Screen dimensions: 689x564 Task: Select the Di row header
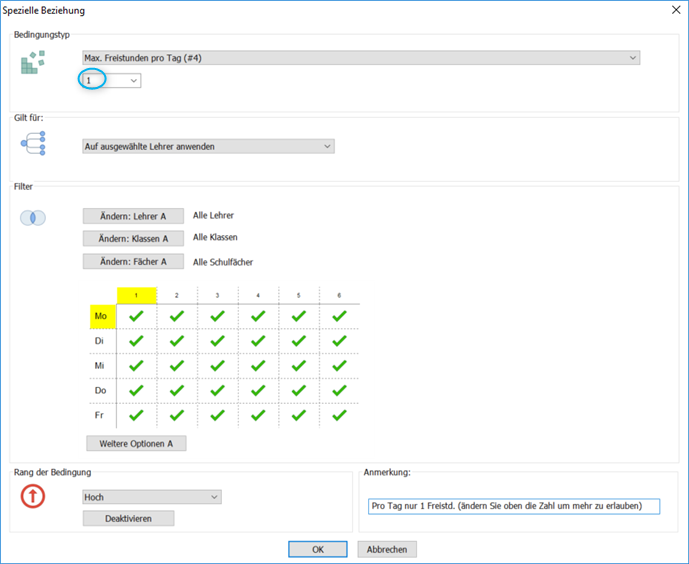(x=102, y=341)
